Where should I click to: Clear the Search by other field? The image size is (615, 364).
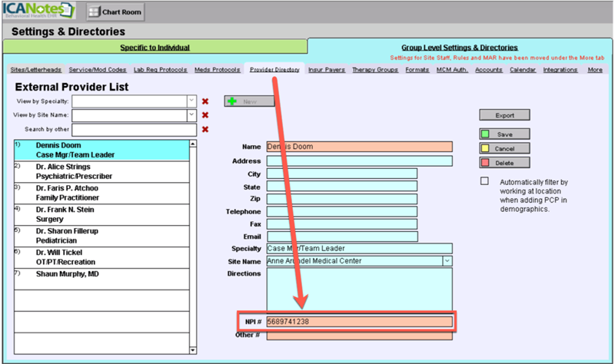(x=205, y=129)
